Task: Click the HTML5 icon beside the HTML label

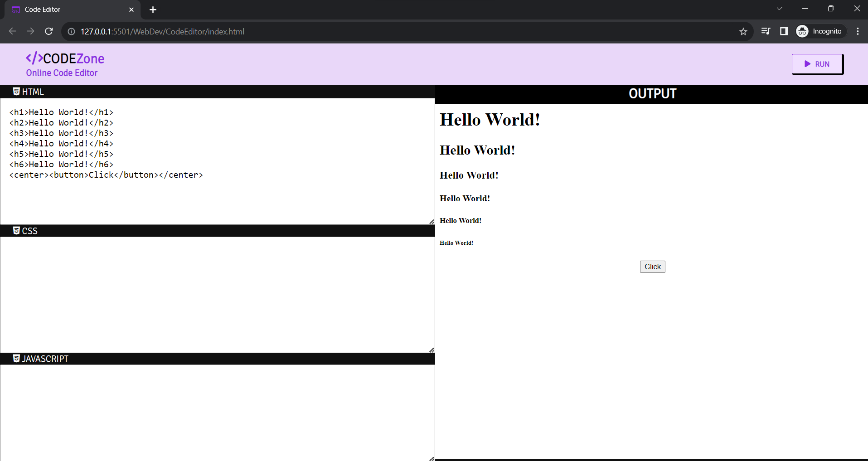Action: click(x=16, y=91)
